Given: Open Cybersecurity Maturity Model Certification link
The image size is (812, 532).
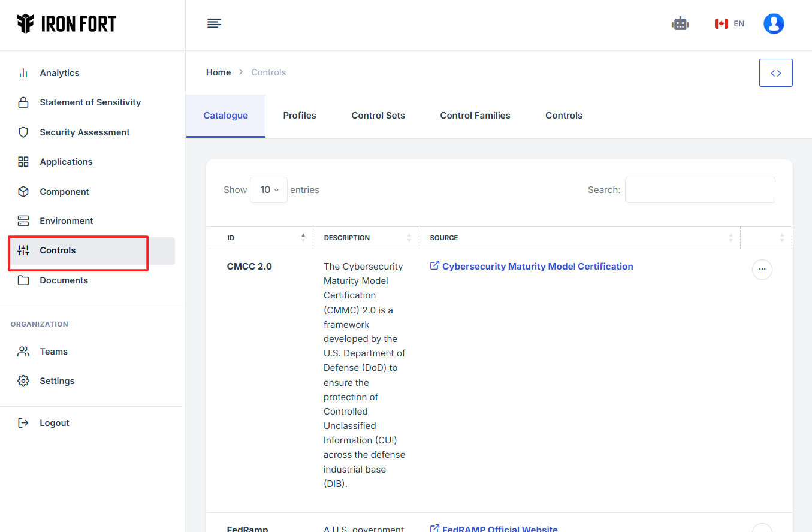Looking at the screenshot, I should (x=537, y=267).
